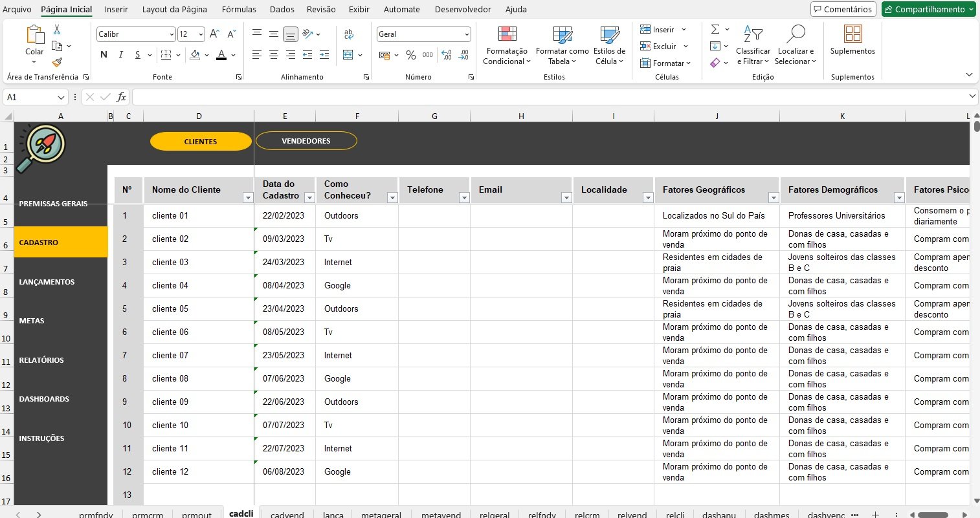Click the vertical scrollbar thumb

[976, 125]
